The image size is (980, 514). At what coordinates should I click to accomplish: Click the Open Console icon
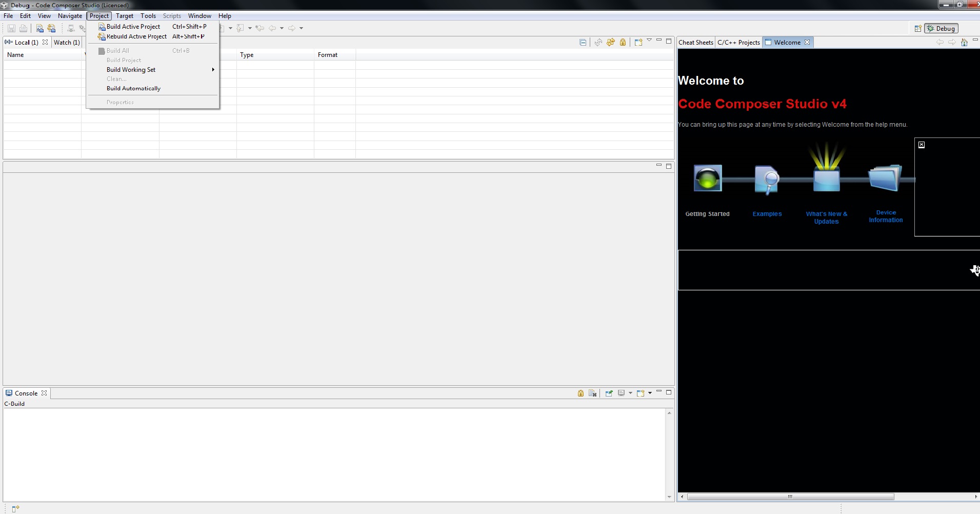641,393
